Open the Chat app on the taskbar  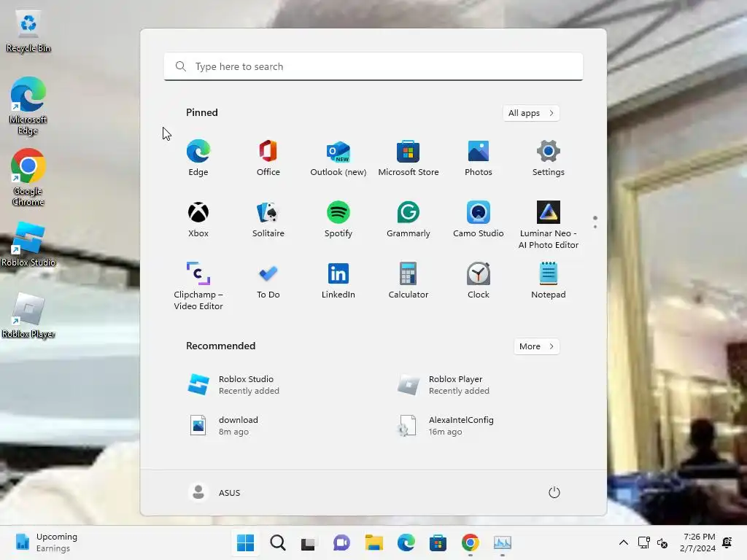tap(341, 542)
